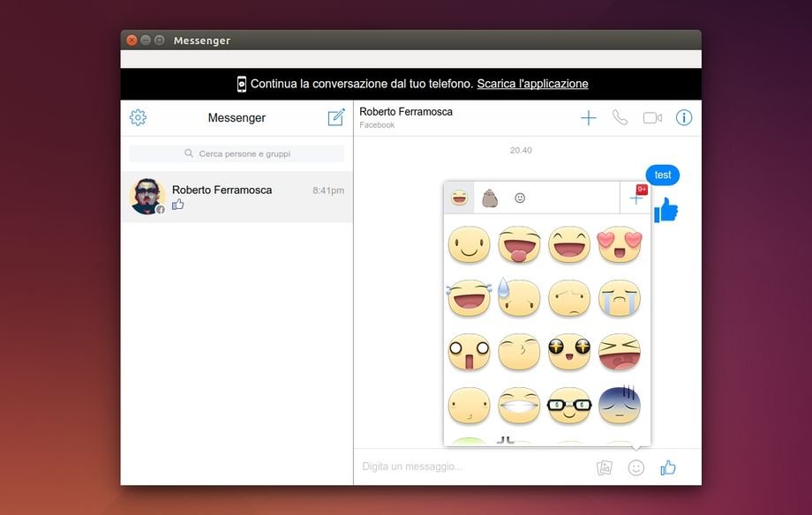Viewport: 812px width, 515px height.
Task: Pick the heart-eyes sticker
Action: (x=619, y=245)
